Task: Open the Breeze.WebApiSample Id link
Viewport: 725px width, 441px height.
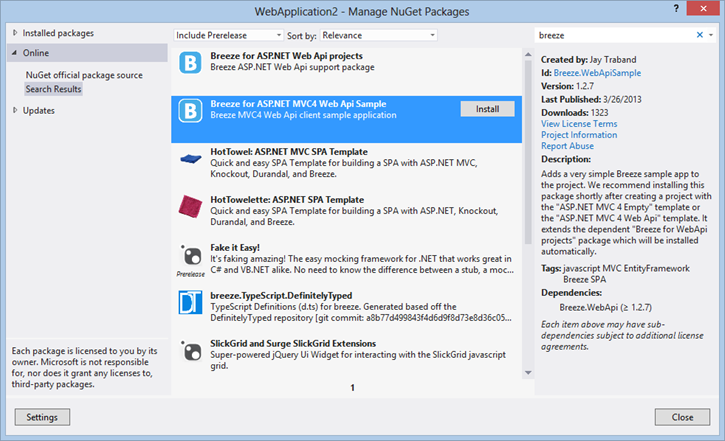Action: [x=597, y=73]
